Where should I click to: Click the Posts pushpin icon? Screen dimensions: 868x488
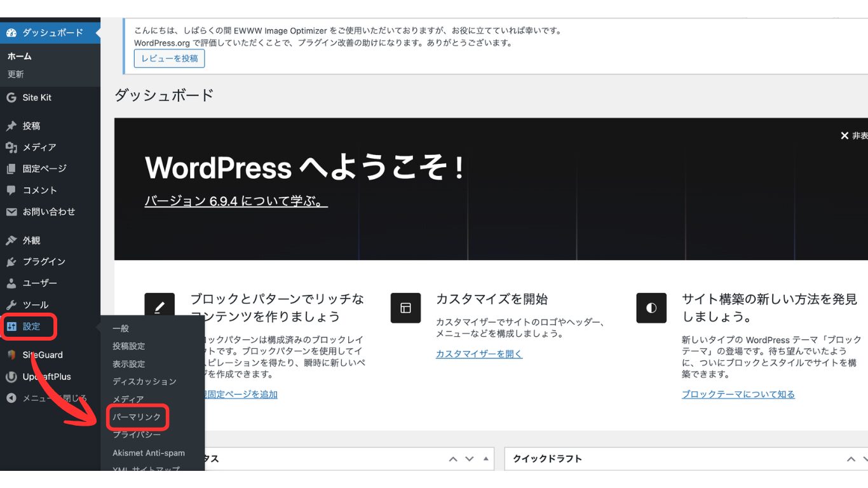pyautogui.click(x=11, y=126)
